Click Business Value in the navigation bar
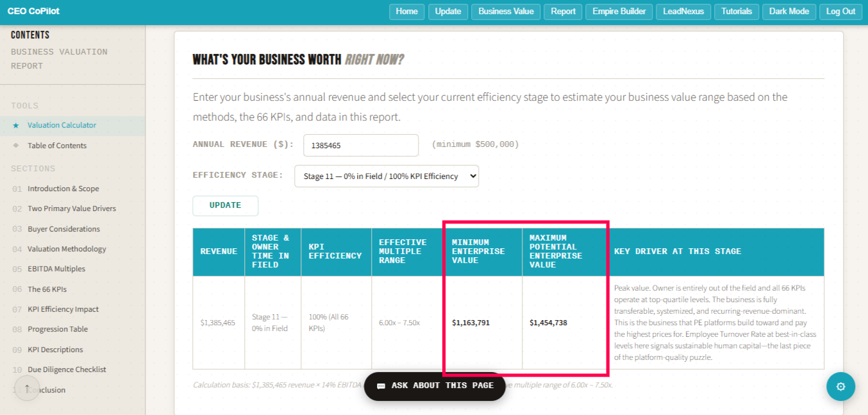Screen dimensions: 868x415 [505, 12]
